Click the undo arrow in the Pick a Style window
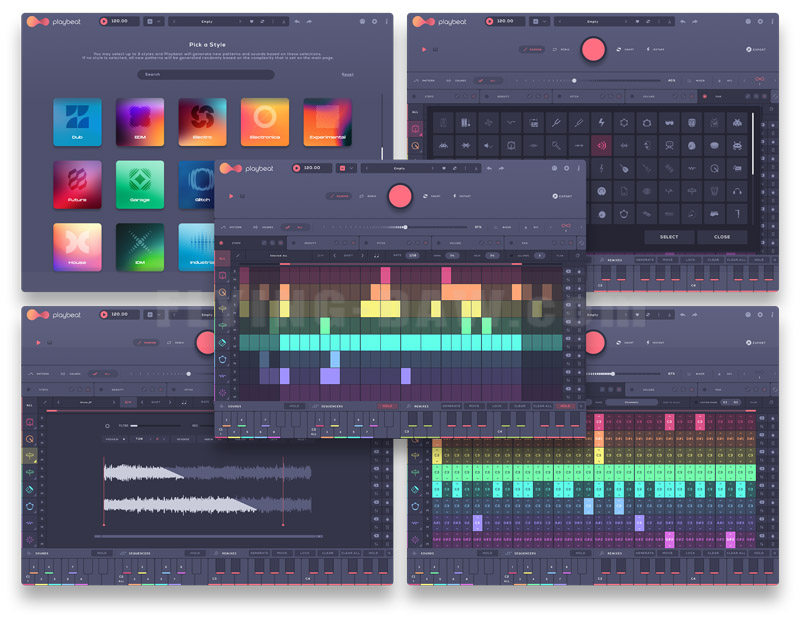The height and width of the screenshot is (618, 800). [x=297, y=21]
